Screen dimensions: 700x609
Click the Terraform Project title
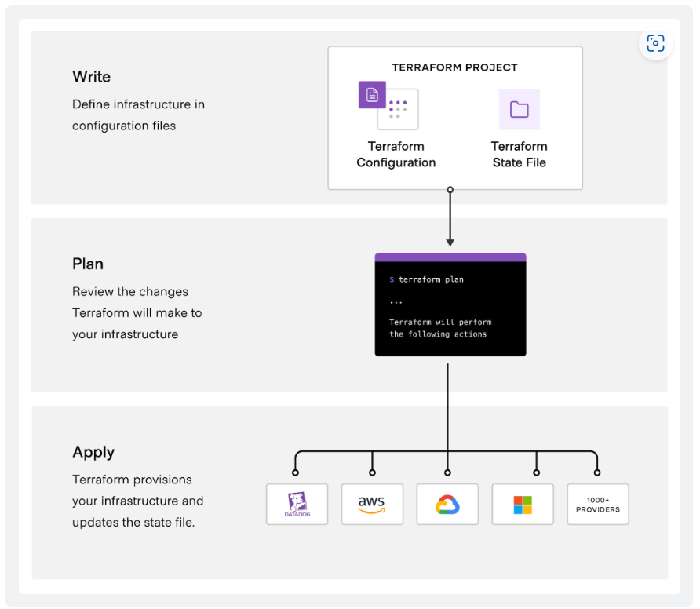pyautogui.click(x=454, y=67)
